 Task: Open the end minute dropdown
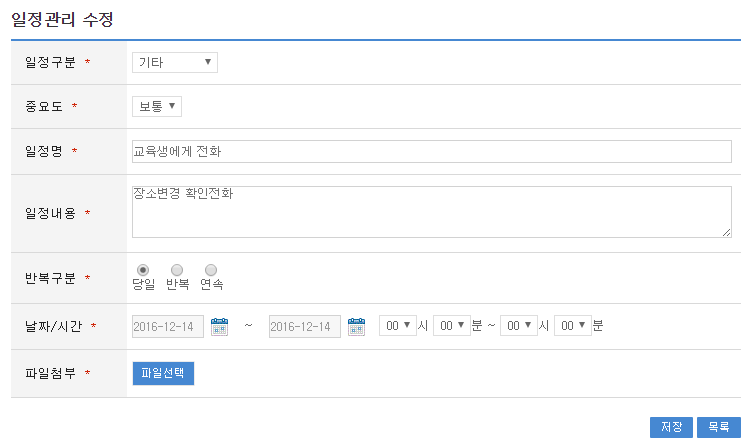573,326
